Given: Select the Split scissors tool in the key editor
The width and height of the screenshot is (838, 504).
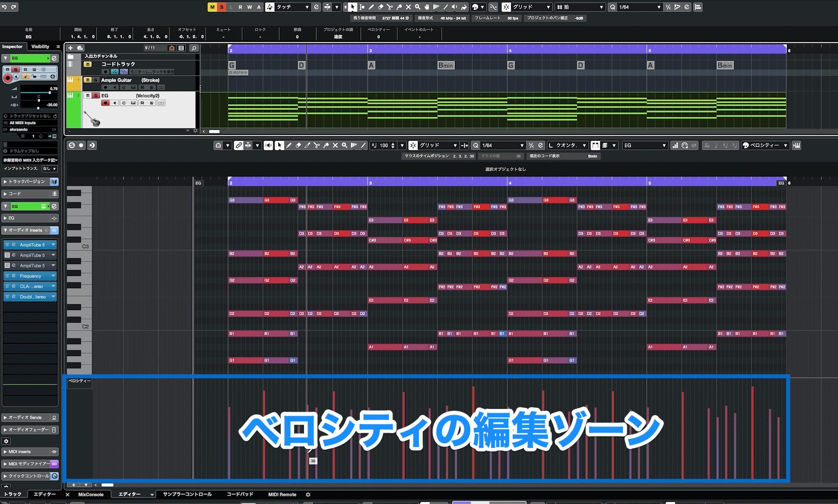Looking at the screenshot, I should pos(317,145).
